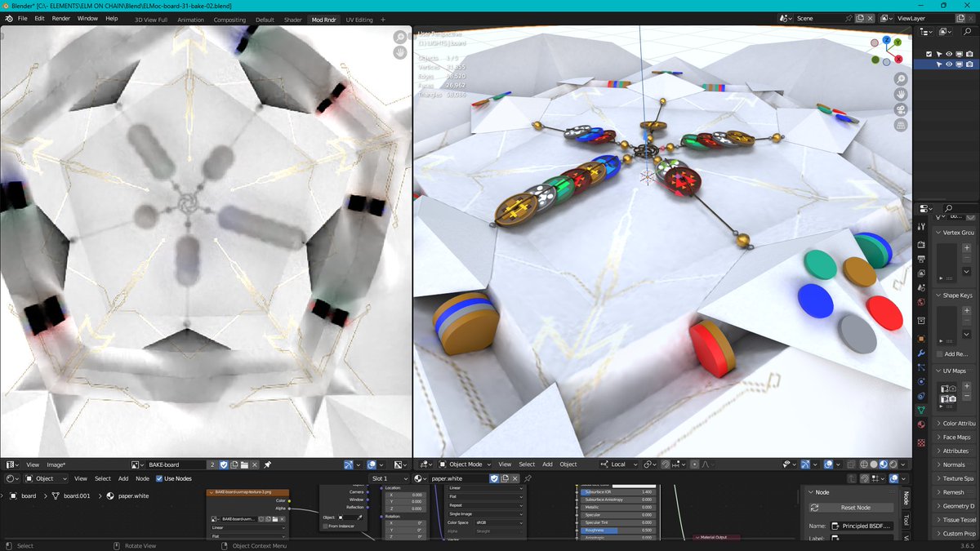Toggle gizmo visibility in the 3D viewport header
The image size is (980, 551).
[805, 464]
